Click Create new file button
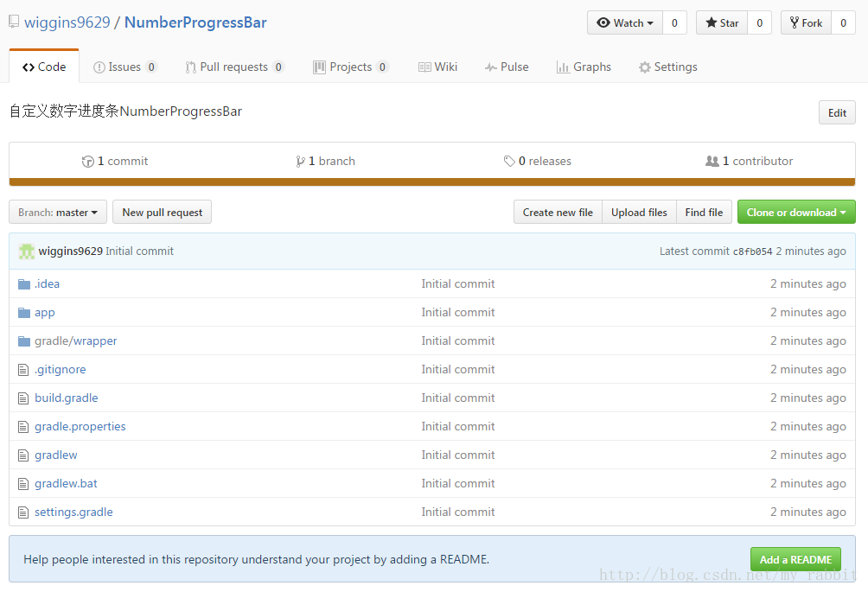The width and height of the screenshot is (868, 592). point(558,213)
